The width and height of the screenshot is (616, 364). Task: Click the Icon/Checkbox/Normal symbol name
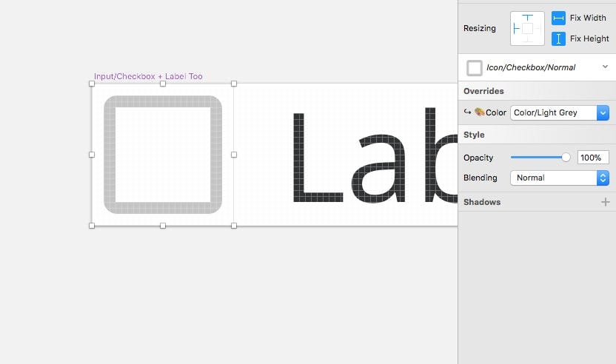[531, 67]
